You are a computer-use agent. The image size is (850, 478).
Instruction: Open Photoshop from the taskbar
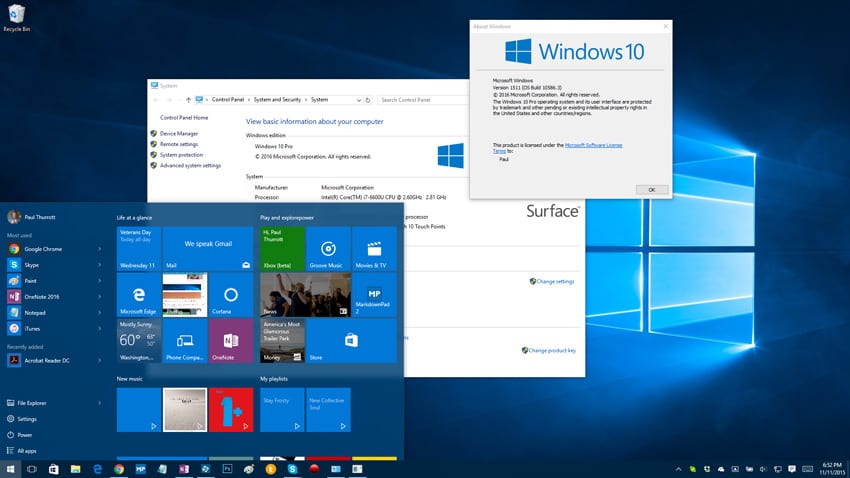(227, 469)
